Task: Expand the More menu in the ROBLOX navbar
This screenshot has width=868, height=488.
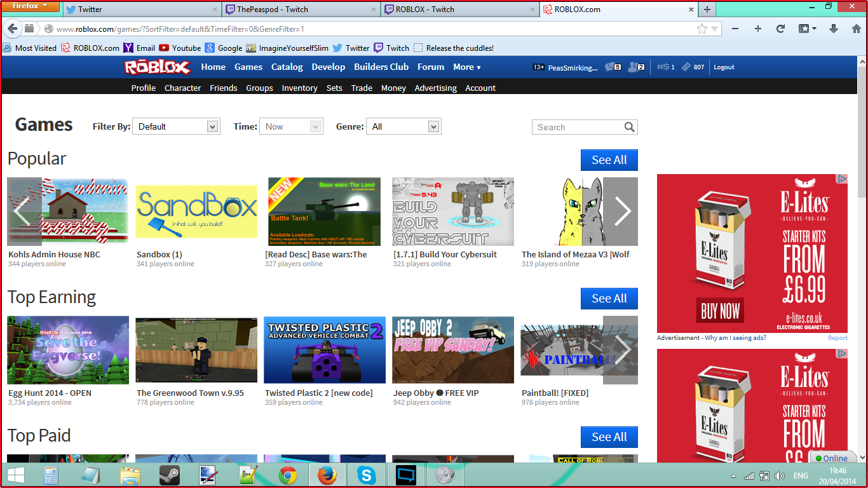Action: click(467, 67)
